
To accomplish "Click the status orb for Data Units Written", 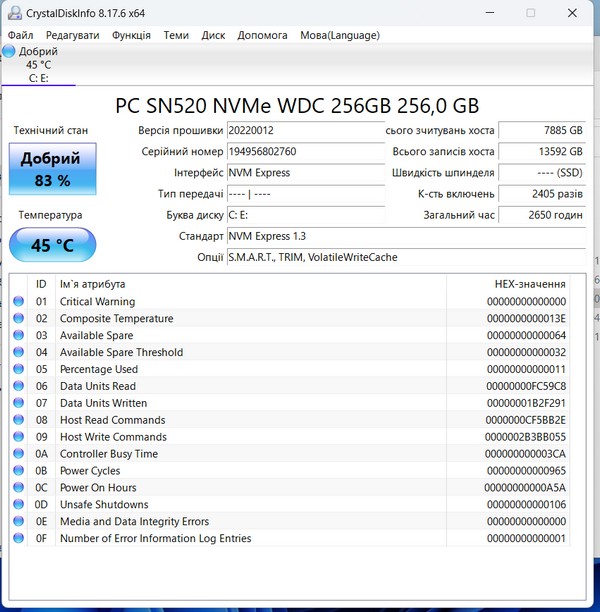I will point(19,403).
